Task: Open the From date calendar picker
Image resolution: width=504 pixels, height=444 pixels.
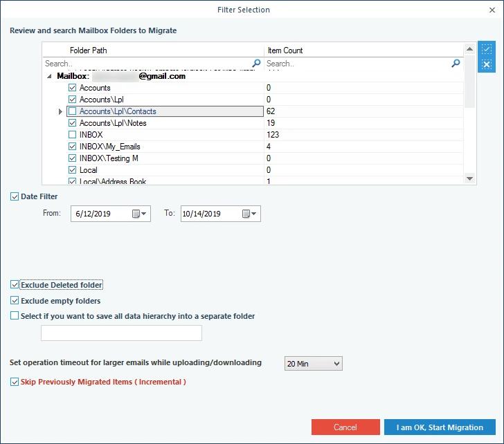Action: (140, 214)
